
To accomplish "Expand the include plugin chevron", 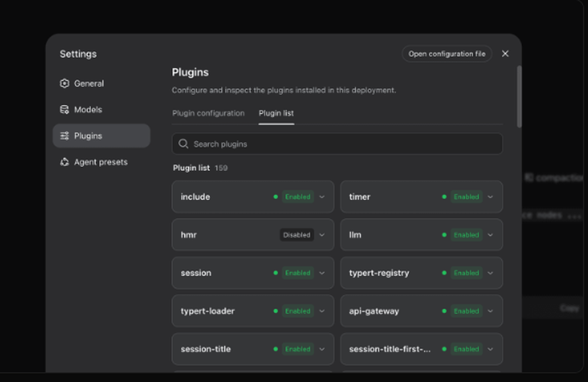I will pyautogui.click(x=322, y=197).
